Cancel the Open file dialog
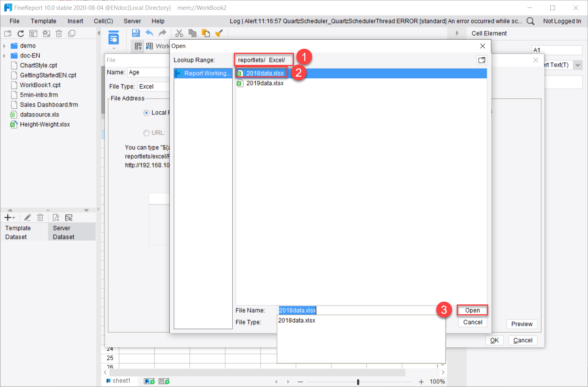Screen dimensions: 588x387 (x=473, y=322)
